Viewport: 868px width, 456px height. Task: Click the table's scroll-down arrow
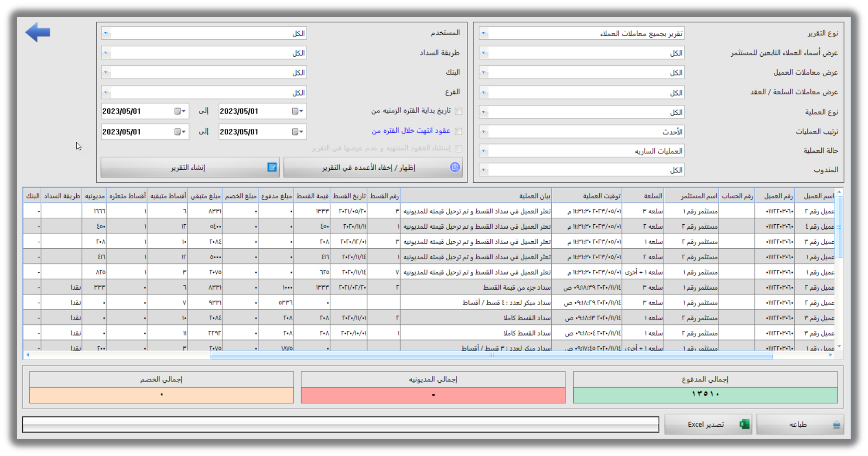(x=839, y=346)
